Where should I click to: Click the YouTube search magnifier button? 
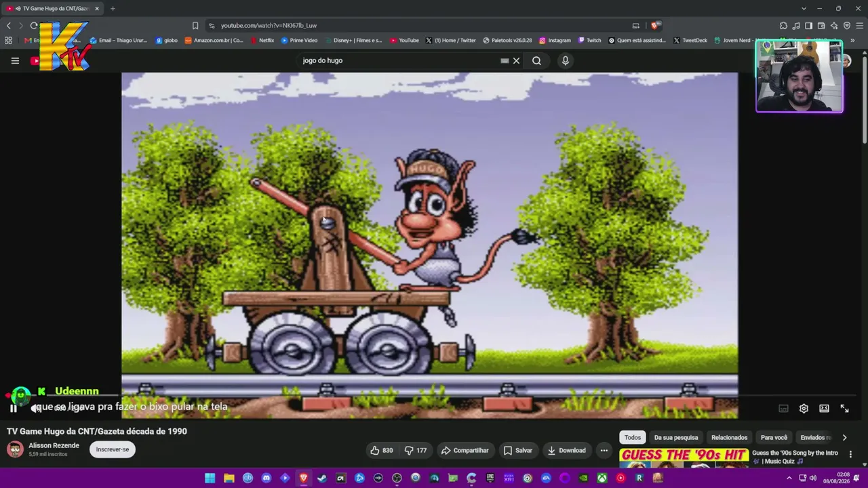536,60
